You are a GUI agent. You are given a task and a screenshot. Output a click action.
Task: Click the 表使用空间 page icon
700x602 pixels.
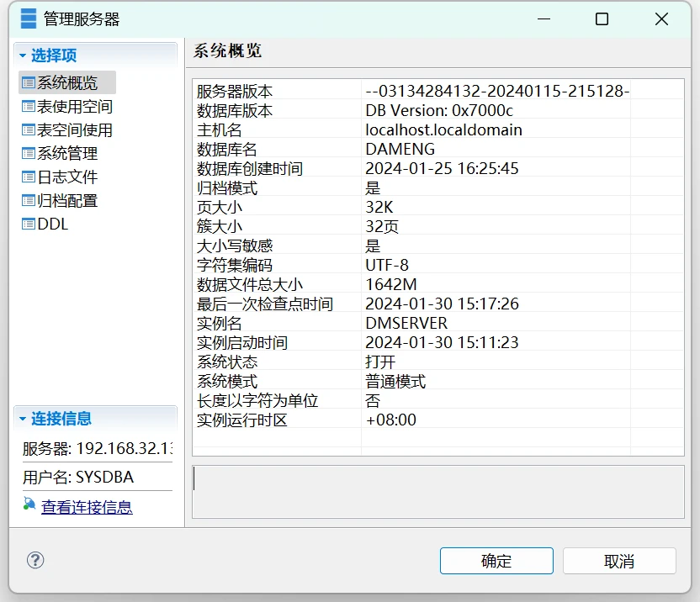tap(29, 107)
